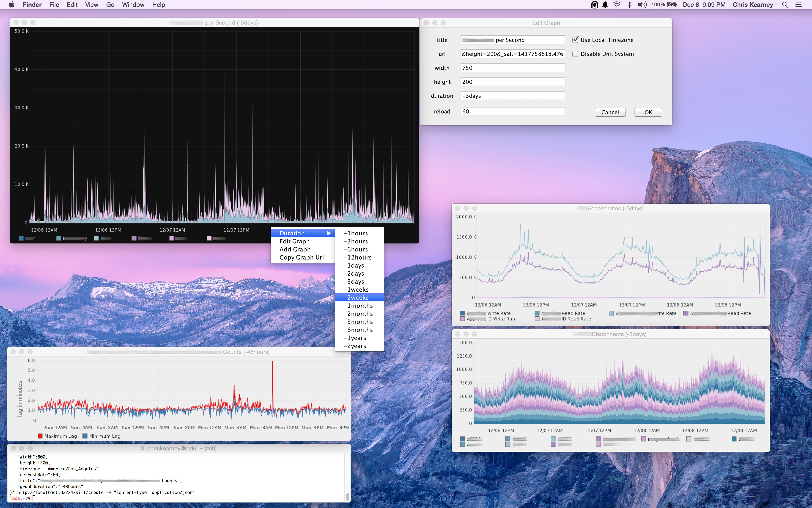Click the terminal window scrollbar
Screen dimensions: 812x508
[x=347, y=497]
